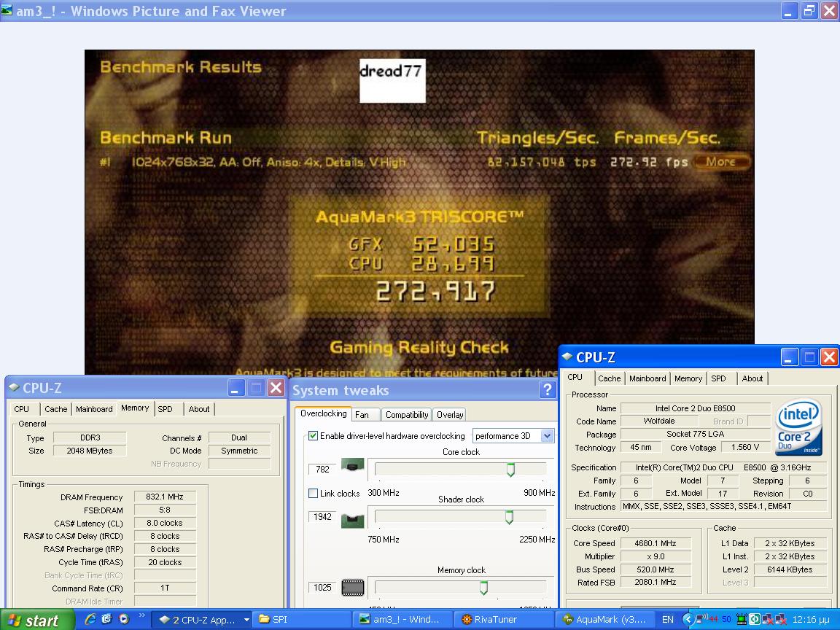Click the shader clock value field 1942
840x630 pixels.
[x=322, y=516]
